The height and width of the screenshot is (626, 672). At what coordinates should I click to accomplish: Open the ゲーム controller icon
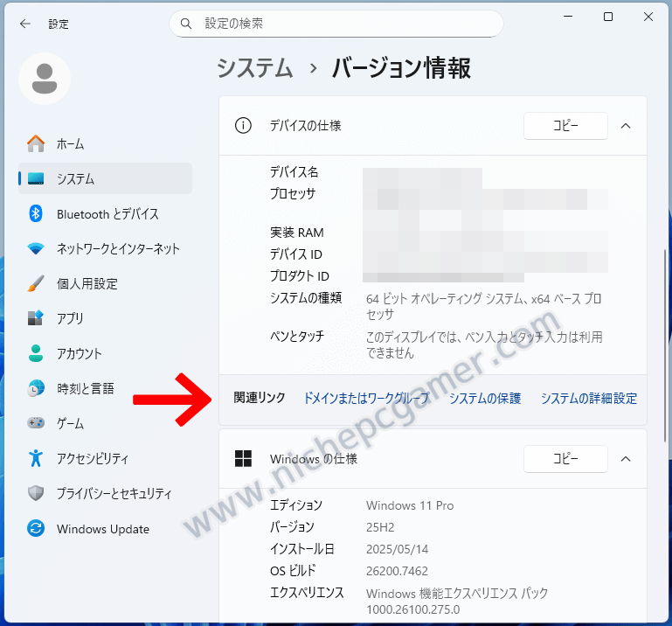tap(36, 423)
